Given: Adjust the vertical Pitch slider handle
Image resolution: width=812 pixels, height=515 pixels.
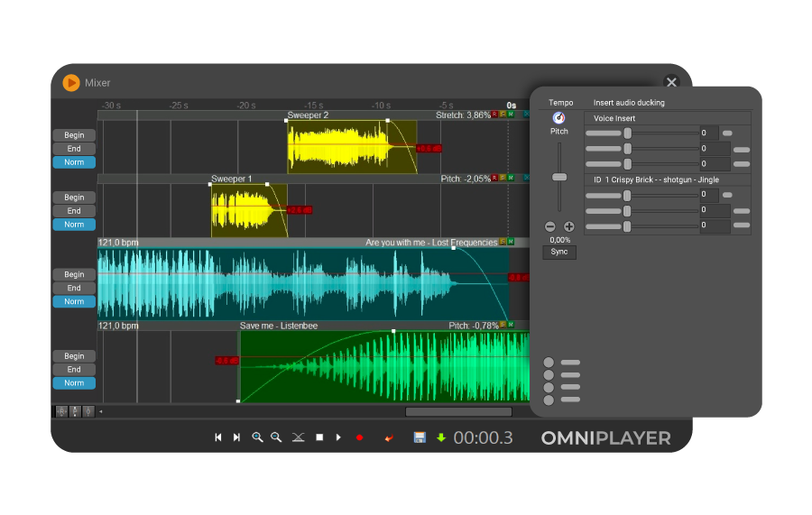Looking at the screenshot, I should point(559,177).
